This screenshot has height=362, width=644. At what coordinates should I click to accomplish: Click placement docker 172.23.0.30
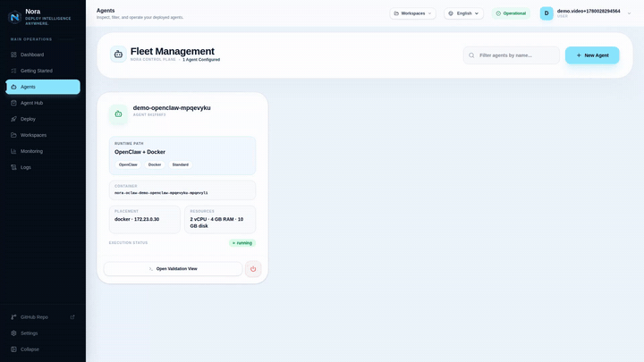tap(137, 219)
